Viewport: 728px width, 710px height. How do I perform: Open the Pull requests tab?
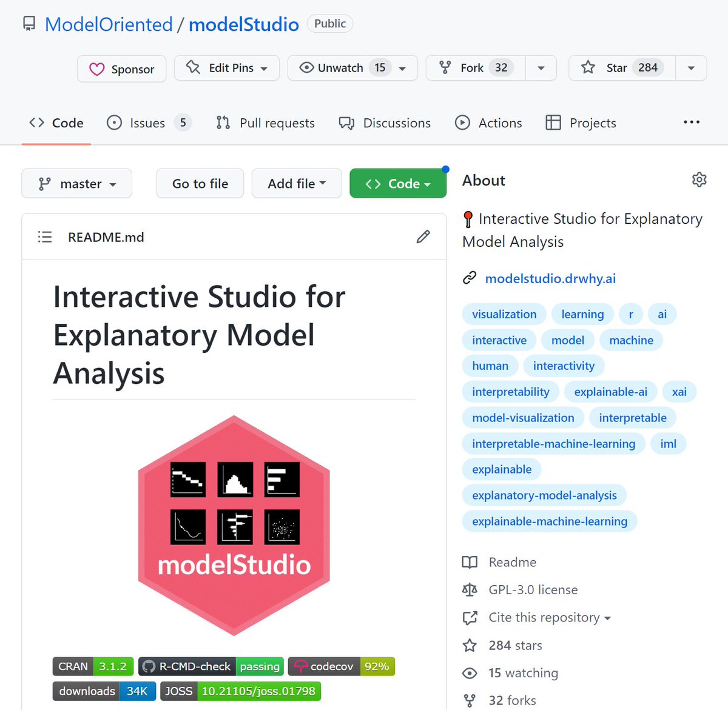(x=265, y=123)
